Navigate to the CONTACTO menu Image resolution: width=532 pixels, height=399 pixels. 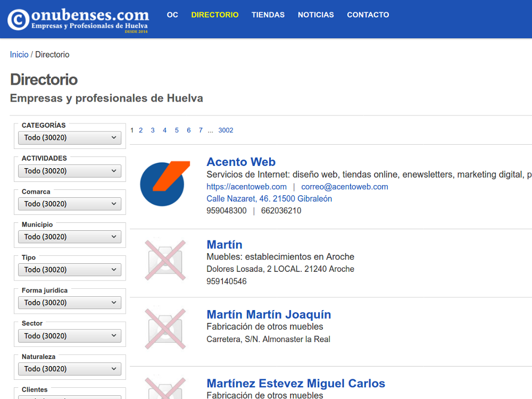coord(368,15)
